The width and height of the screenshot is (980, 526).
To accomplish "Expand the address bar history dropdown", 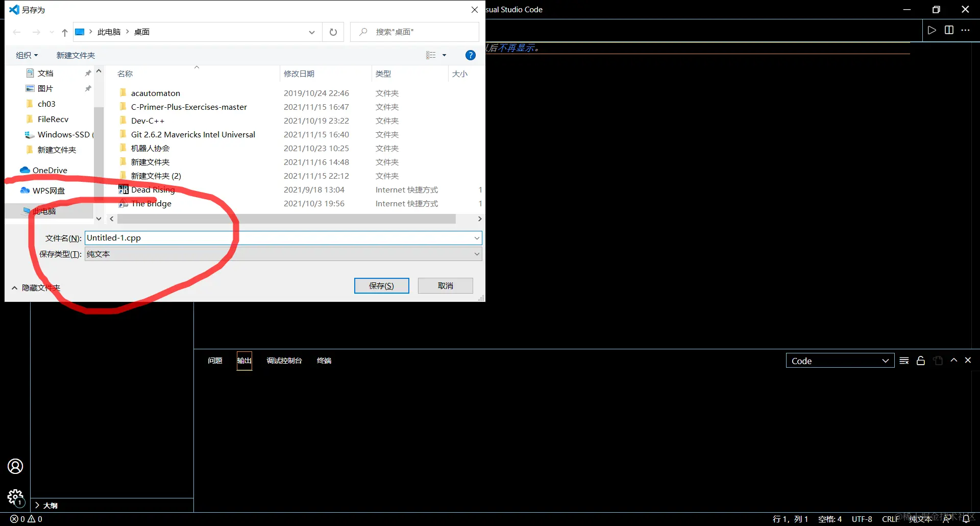I will tap(312, 32).
